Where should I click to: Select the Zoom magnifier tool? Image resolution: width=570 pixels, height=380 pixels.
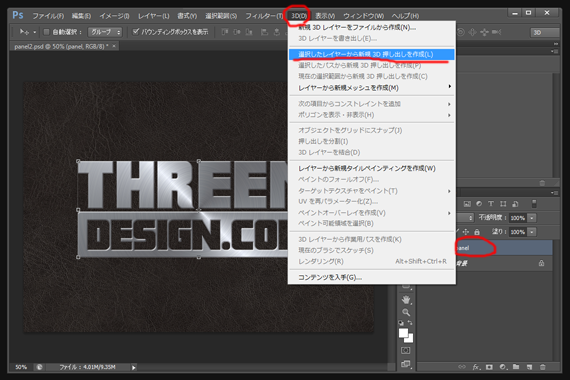pyautogui.click(x=406, y=312)
